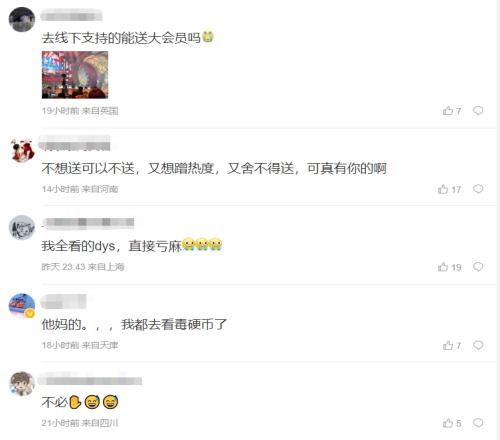
Task: Open the image attached to first comment
Action: pos(75,75)
